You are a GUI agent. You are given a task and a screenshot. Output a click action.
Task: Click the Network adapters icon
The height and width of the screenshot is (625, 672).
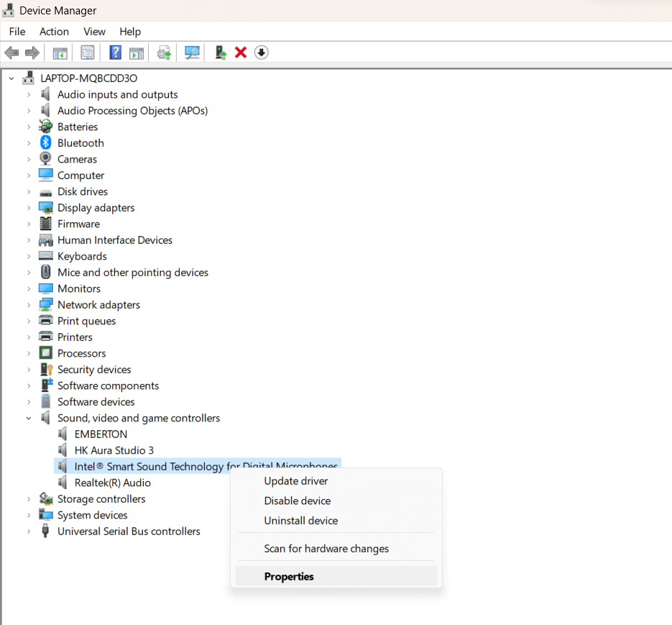click(x=46, y=304)
